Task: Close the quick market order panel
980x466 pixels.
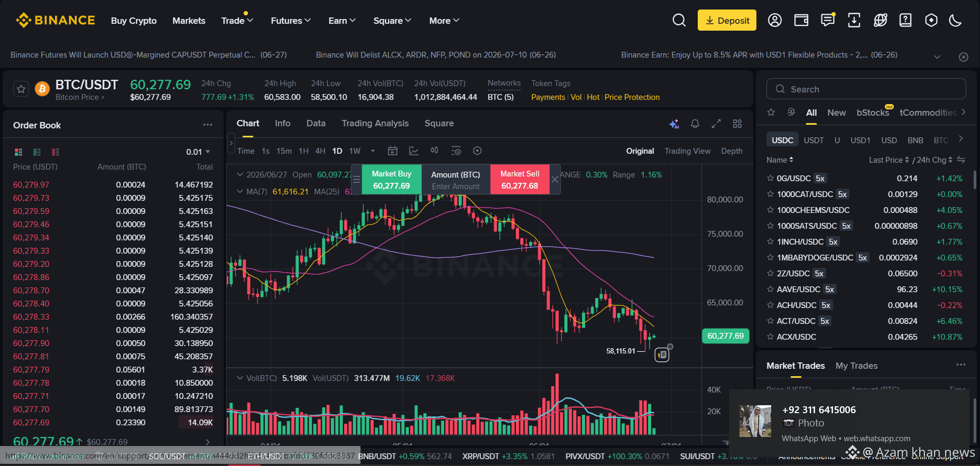Action: tap(555, 180)
